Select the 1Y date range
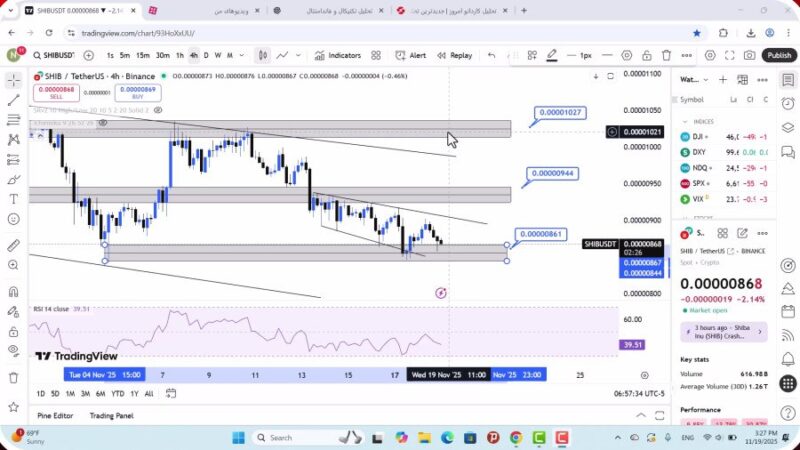This screenshot has width=800, height=450. pyautogui.click(x=134, y=394)
